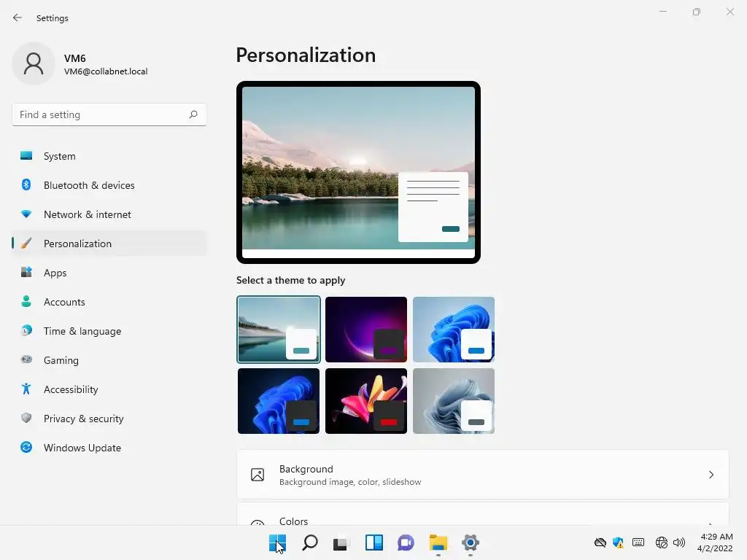Select Personalization in the sidebar
The width and height of the screenshot is (747, 560).
point(109,244)
